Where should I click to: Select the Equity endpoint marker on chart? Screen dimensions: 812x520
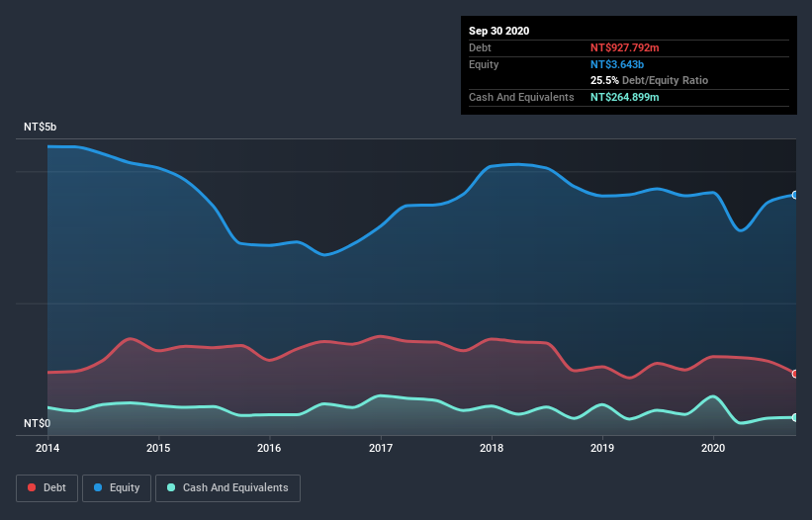[795, 195]
